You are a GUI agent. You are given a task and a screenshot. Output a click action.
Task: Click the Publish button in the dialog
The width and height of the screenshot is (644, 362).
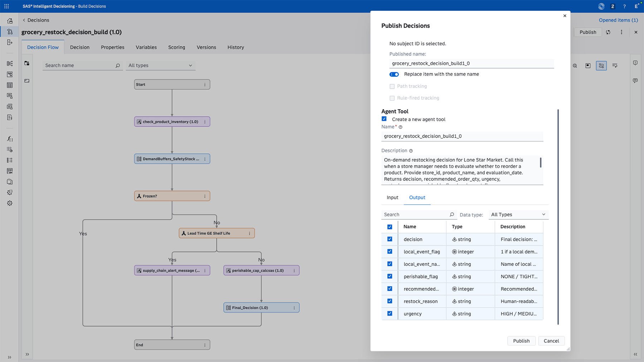click(x=521, y=341)
